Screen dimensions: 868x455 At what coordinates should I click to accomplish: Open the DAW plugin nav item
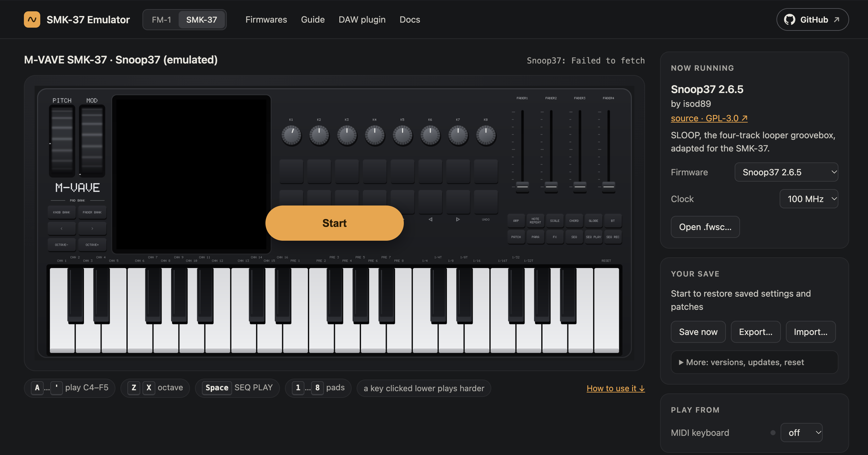point(362,19)
